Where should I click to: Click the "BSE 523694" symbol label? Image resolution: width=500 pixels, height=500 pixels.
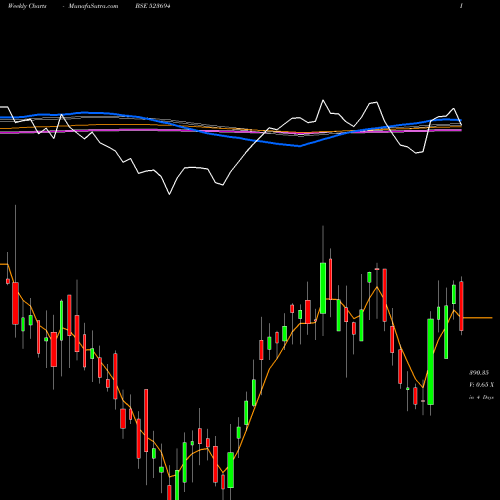(x=153, y=6)
